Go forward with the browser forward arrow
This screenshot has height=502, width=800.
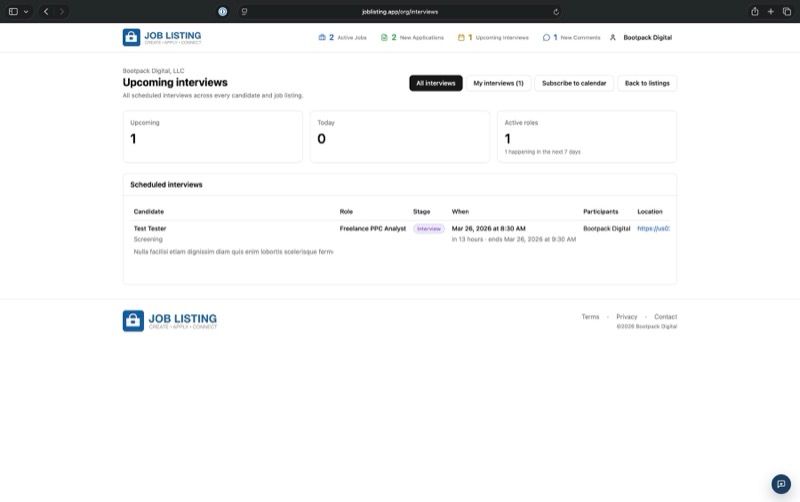[62, 11]
